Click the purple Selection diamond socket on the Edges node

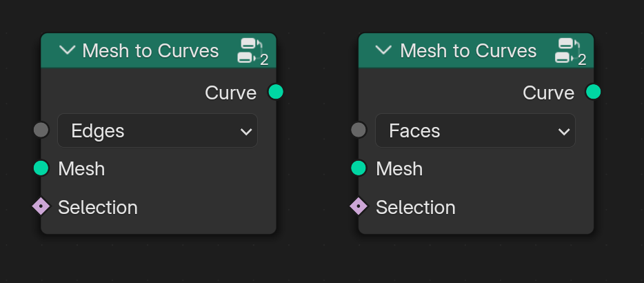[41, 206]
